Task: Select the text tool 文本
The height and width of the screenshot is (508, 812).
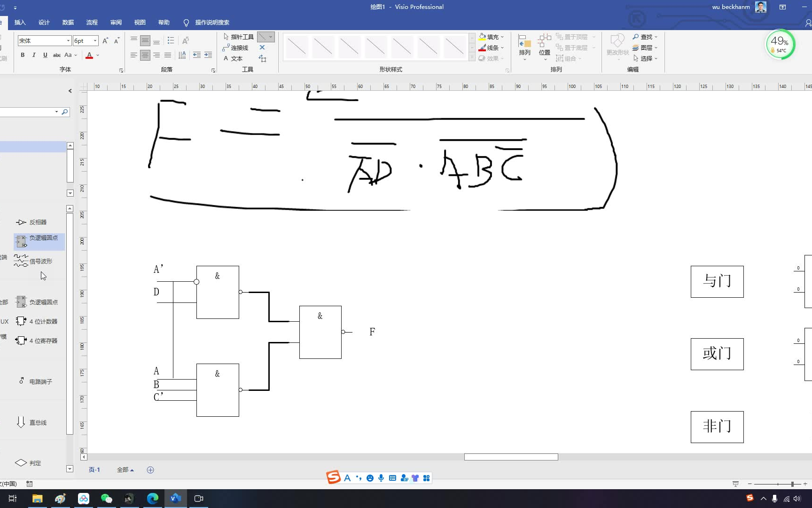Action: point(233,58)
